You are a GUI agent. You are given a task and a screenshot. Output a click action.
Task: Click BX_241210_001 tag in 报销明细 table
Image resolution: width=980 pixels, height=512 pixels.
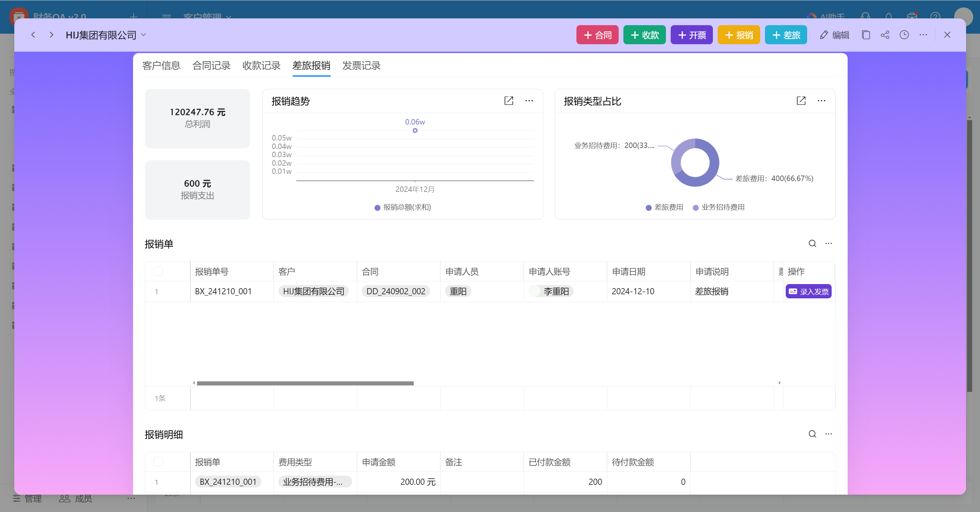click(x=228, y=482)
